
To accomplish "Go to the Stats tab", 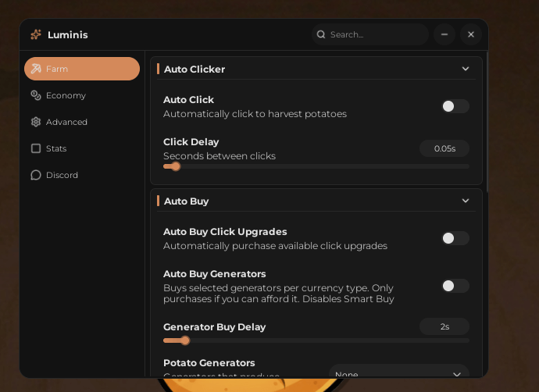I will tap(82, 148).
